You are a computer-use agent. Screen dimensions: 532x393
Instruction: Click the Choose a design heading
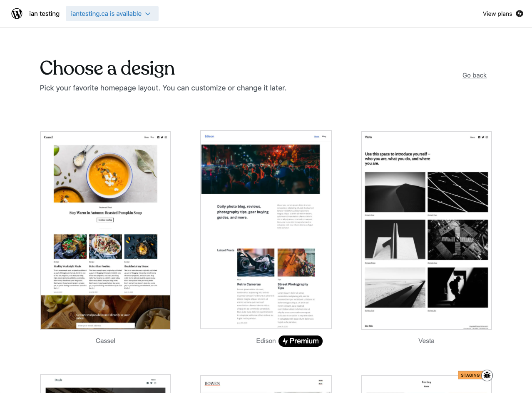pyautogui.click(x=107, y=68)
